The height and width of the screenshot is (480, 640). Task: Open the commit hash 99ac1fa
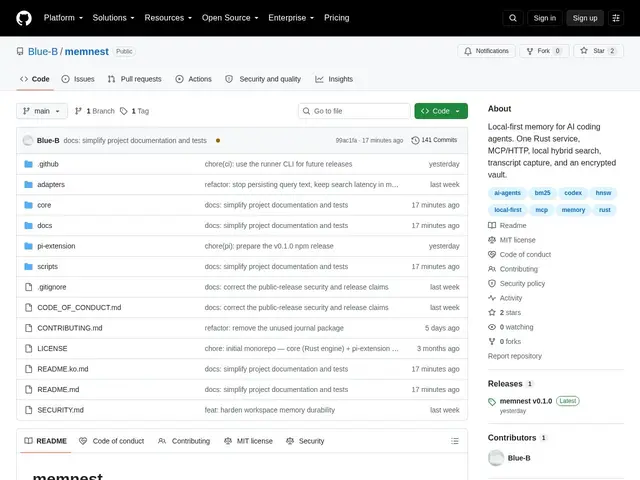[x=346, y=140]
